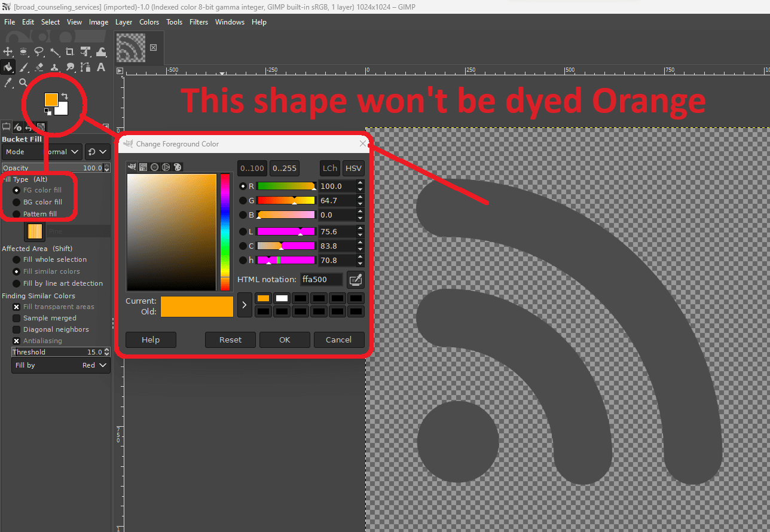Open the Windows menu

pos(230,22)
